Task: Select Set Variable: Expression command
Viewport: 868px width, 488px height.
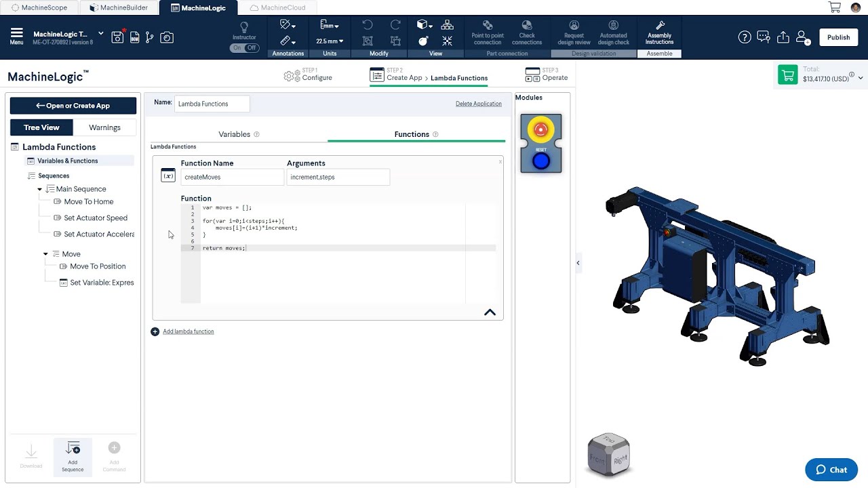Action: point(96,283)
